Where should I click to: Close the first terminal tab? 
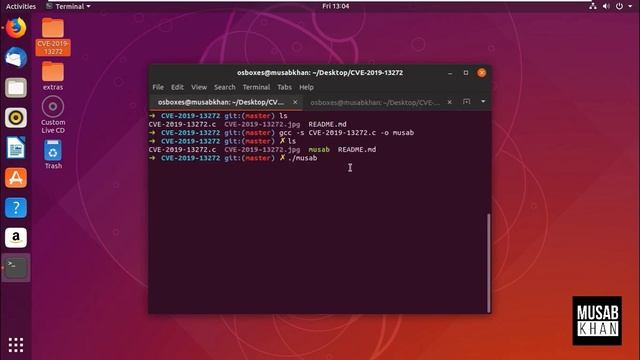click(x=295, y=102)
